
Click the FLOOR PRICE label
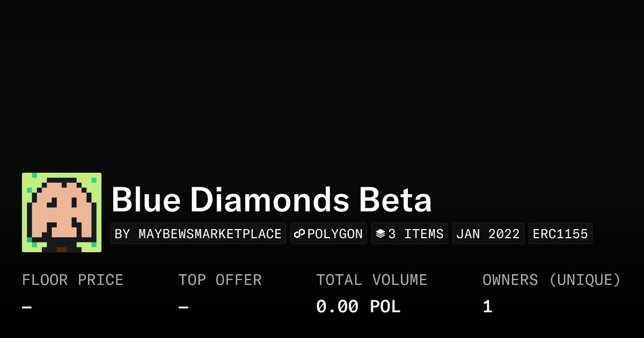tap(73, 280)
